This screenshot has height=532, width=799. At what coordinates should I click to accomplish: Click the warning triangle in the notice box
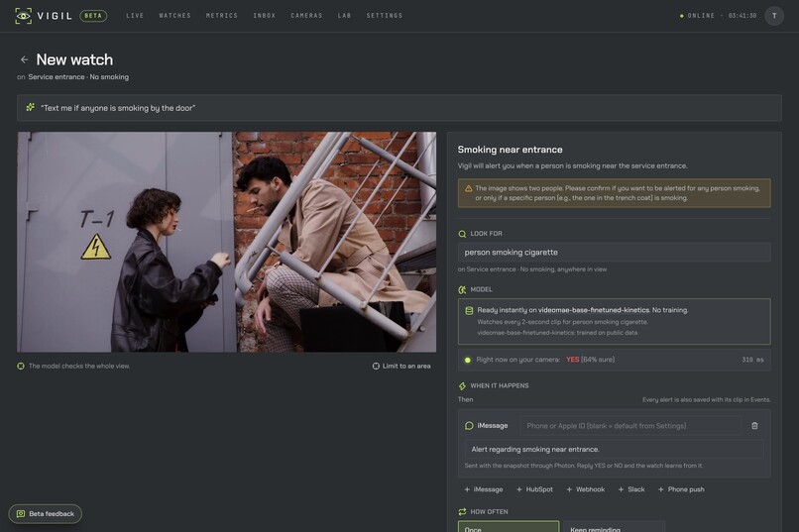(468, 188)
